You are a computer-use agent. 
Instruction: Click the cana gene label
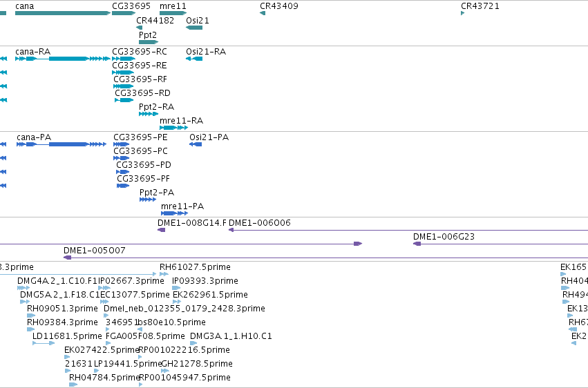point(25,6)
